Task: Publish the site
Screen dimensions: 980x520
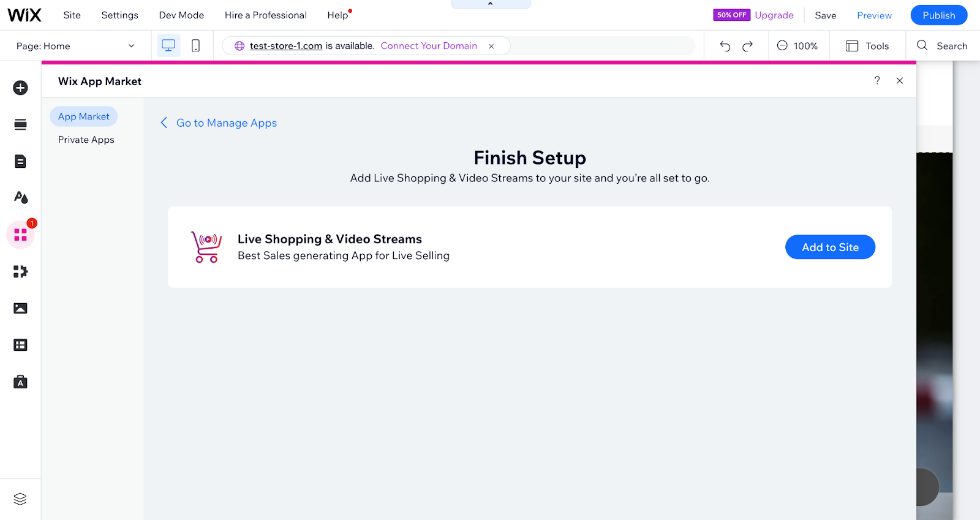Action: [939, 15]
